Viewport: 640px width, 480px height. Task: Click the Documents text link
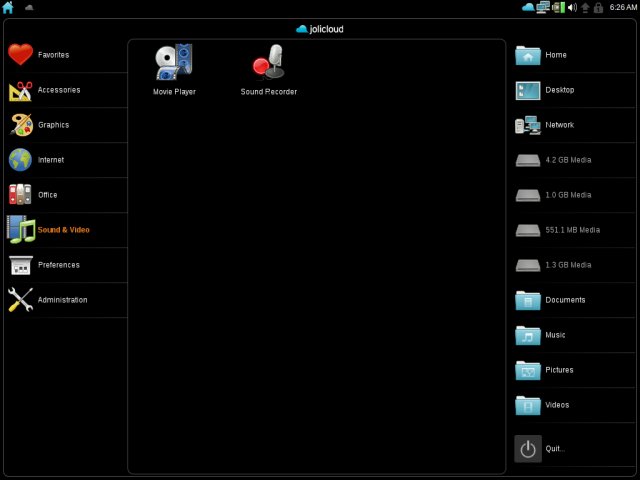coord(565,300)
